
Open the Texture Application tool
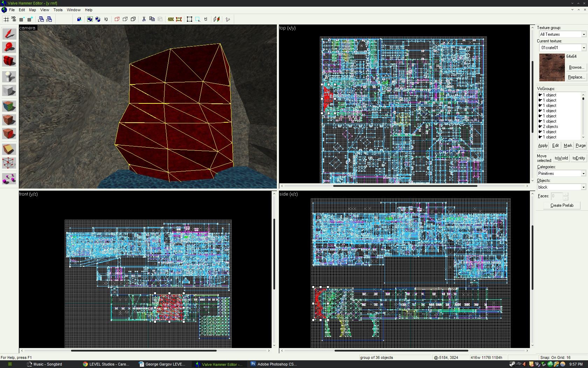(9, 106)
